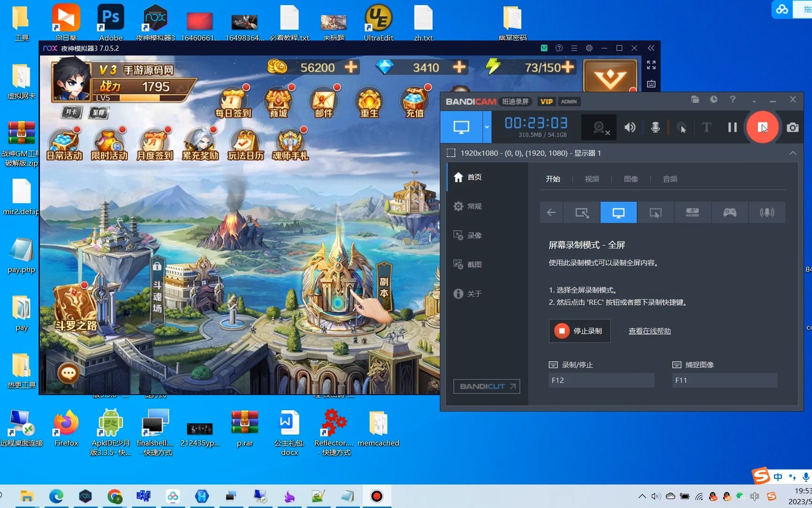Toggle Nox emulator fullscreen icon
812x508 pixels.
(x=651, y=65)
